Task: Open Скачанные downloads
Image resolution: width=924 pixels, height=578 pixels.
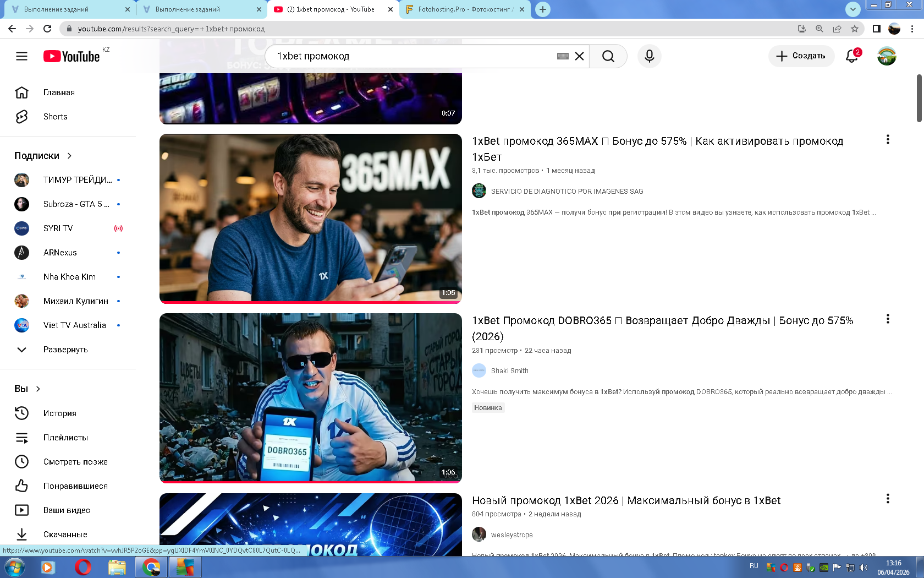Action: (68, 535)
